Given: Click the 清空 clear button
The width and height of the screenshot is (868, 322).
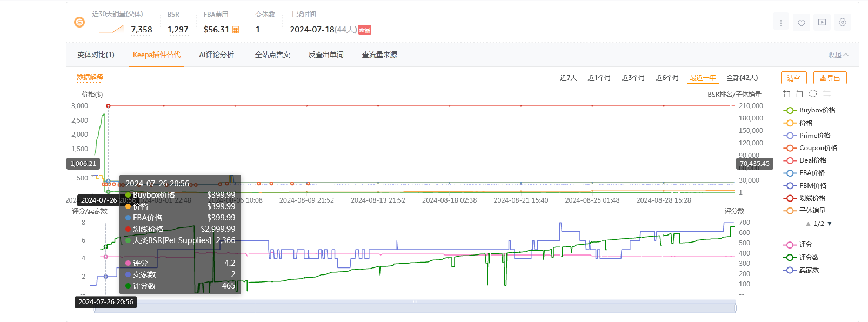Looking at the screenshot, I should pos(793,78).
